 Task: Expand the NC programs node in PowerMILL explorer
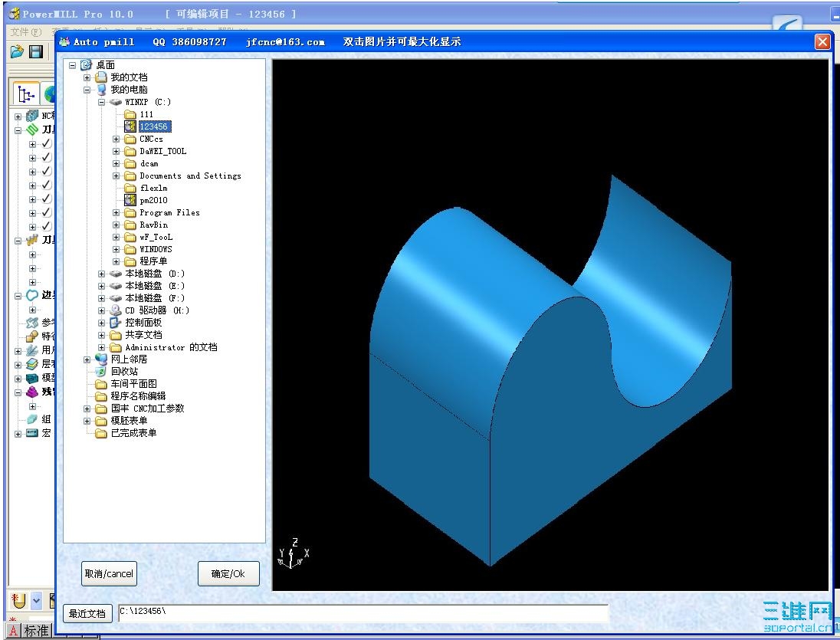click(18, 117)
